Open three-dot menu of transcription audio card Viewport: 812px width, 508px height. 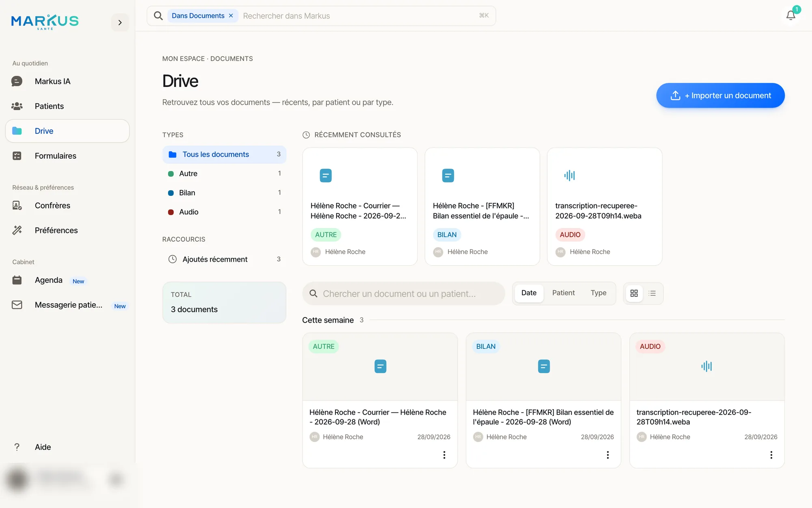pos(771,455)
